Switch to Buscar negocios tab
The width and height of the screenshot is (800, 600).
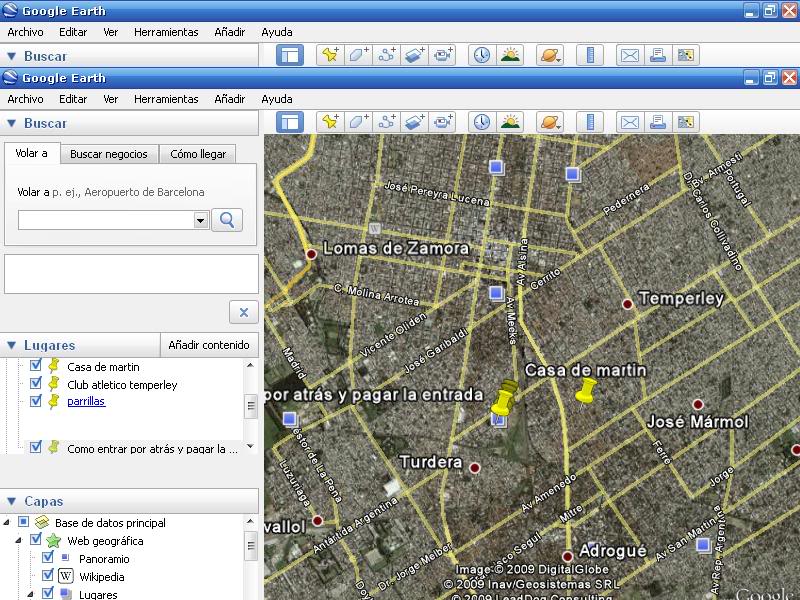click(109, 154)
